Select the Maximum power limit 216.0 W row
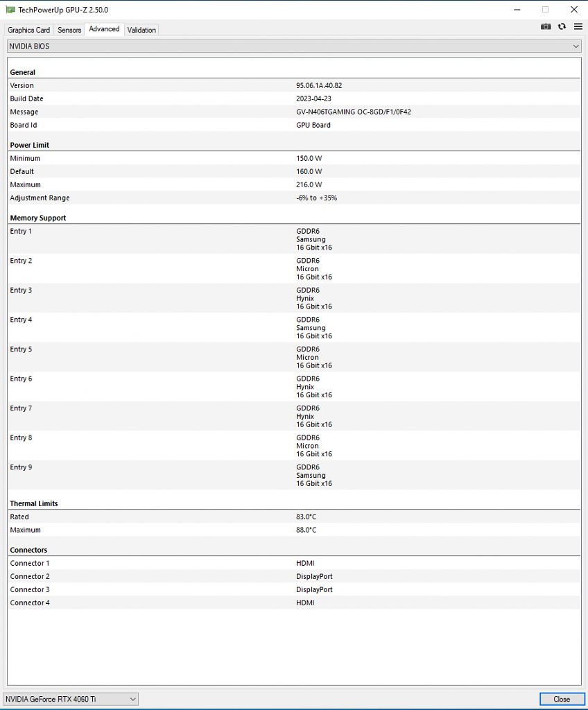 [294, 184]
